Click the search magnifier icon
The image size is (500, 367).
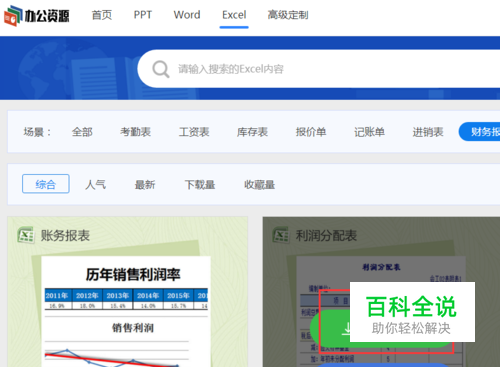[x=161, y=69]
